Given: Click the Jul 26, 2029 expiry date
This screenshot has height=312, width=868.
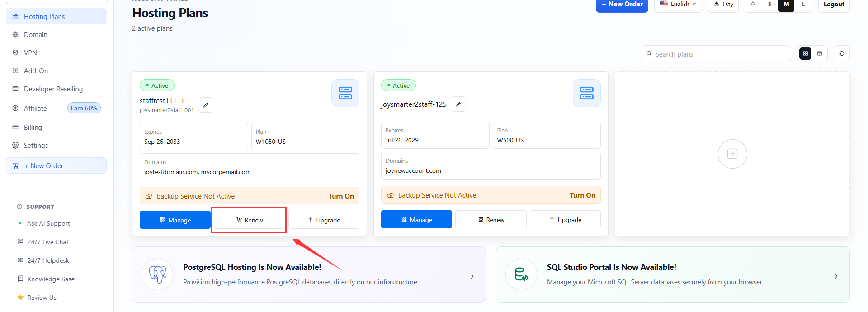Looking at the screenshot, I should click(x=402, y=140).
